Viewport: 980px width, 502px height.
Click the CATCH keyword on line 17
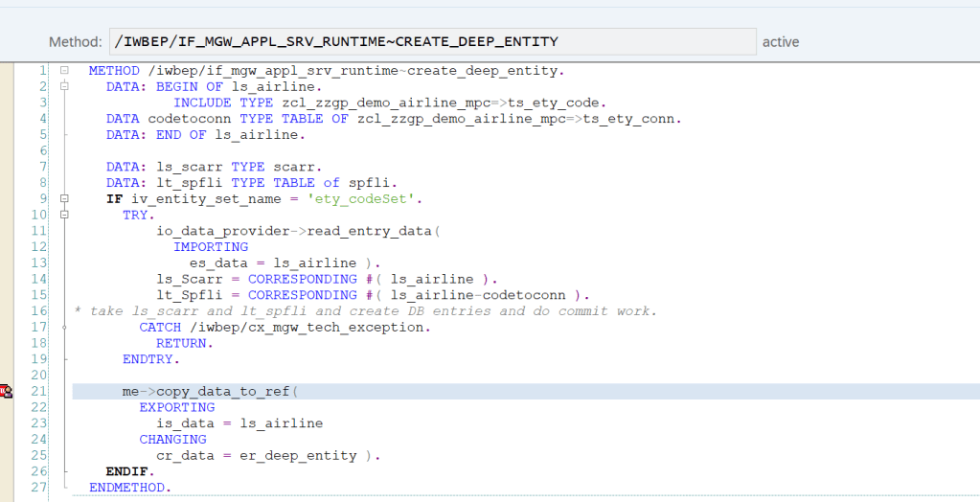[160, 327]
